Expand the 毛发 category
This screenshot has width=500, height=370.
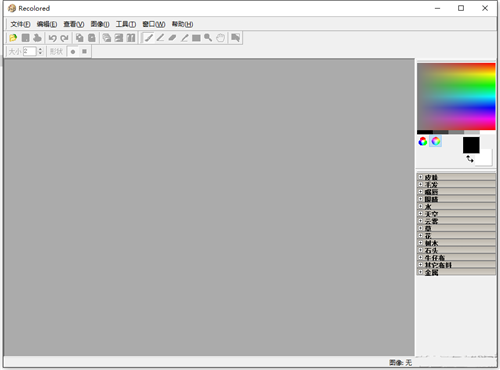pyautogui.click(x=421, y=184)
